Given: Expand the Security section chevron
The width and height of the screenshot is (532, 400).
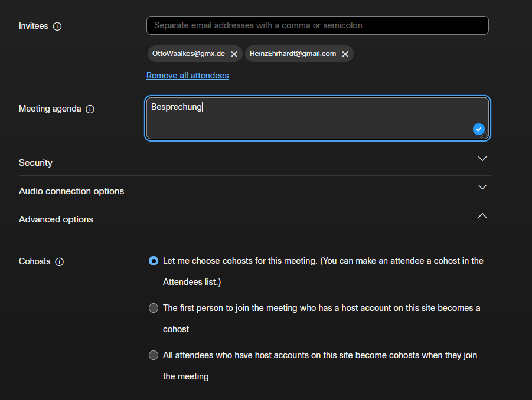Looking at the screenshot, I should [482, 159].
